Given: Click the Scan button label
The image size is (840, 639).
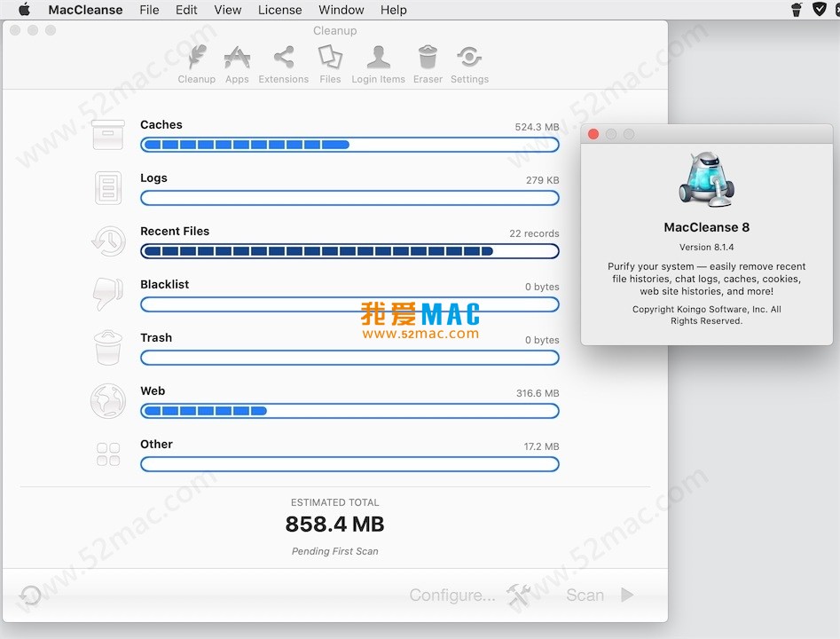Looking at the screenshot, I should pyautogui.click(x=585, y=595).
